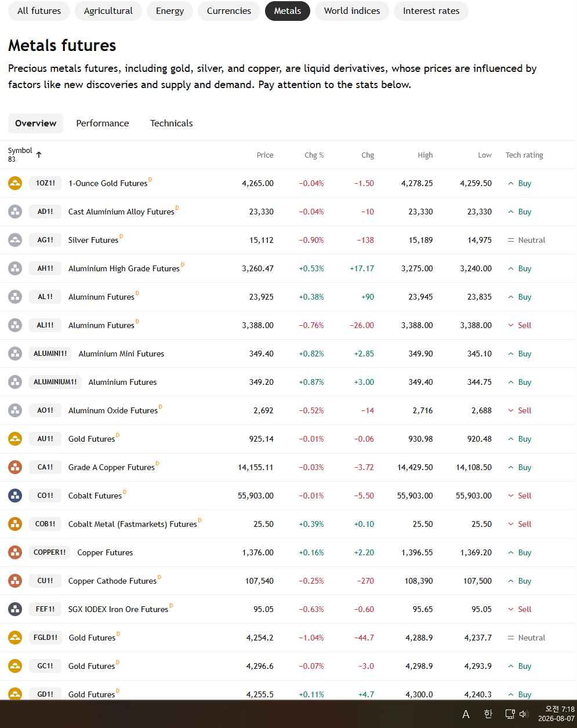Screen dimensions: 577x728
Task: Click the icon next to ALUMINI1!
Action: point(15,354)
